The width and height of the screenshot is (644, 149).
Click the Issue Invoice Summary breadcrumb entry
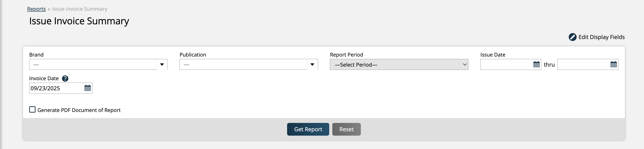click(79, 9)
